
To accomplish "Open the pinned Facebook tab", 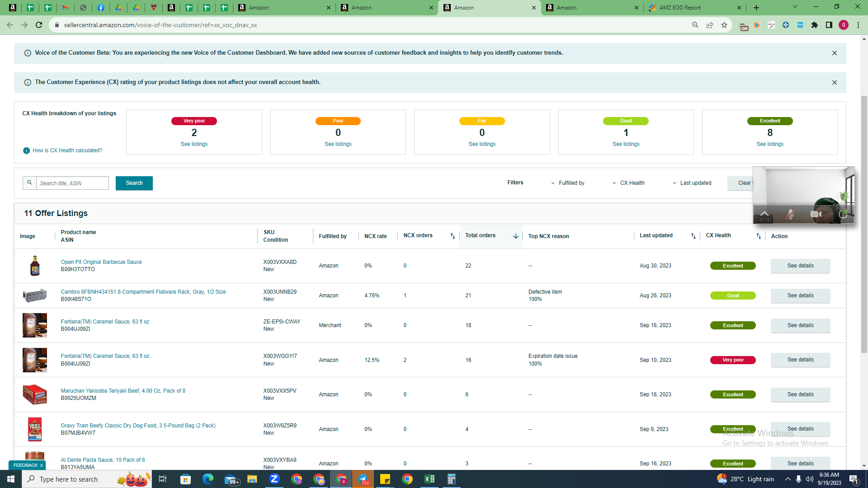I will click(x=101, y=8).
